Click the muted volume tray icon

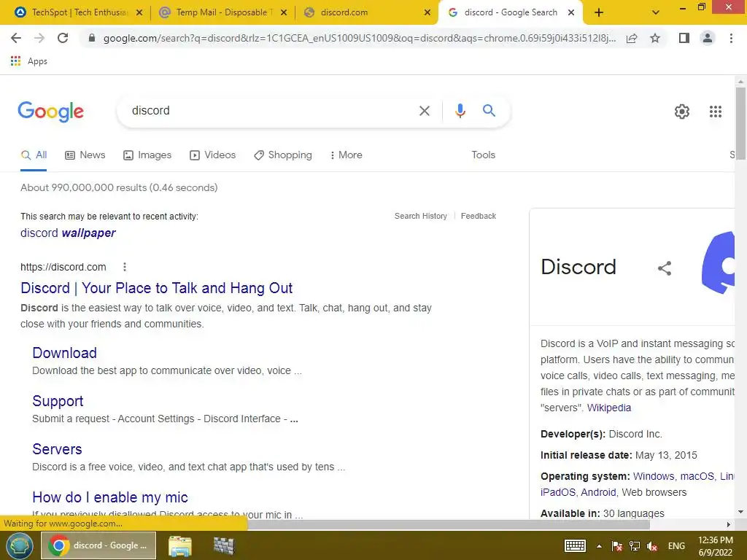[651, 546]
